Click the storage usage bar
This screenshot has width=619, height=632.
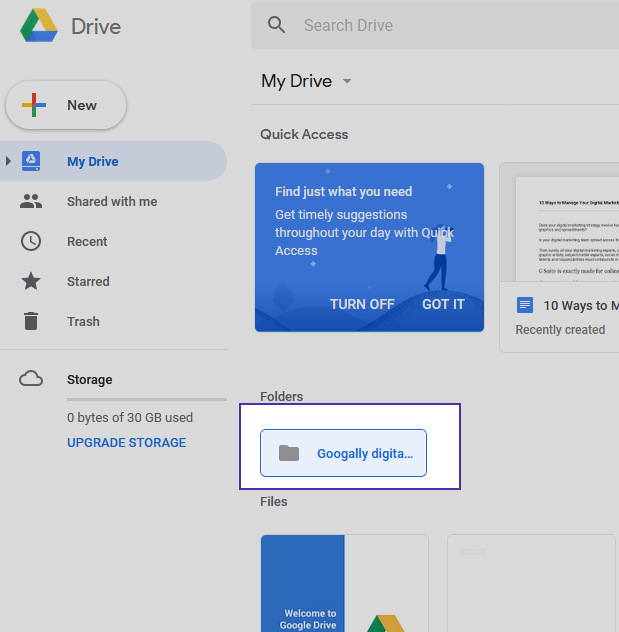147,399
